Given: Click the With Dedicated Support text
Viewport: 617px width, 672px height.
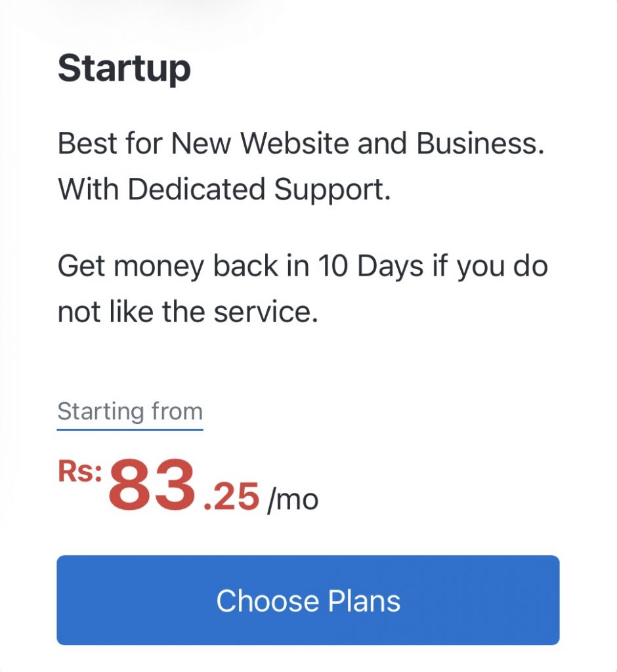Looking at the screenshot, I should [x=224, y=190].
